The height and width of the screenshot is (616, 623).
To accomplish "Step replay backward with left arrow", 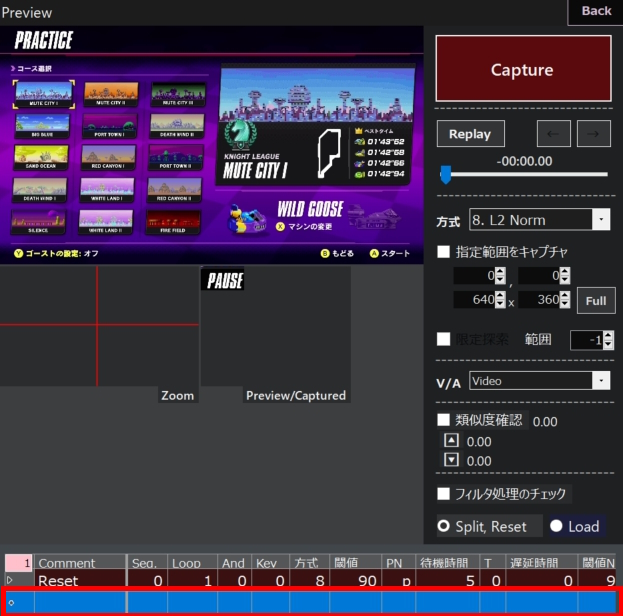I will 553,134.
